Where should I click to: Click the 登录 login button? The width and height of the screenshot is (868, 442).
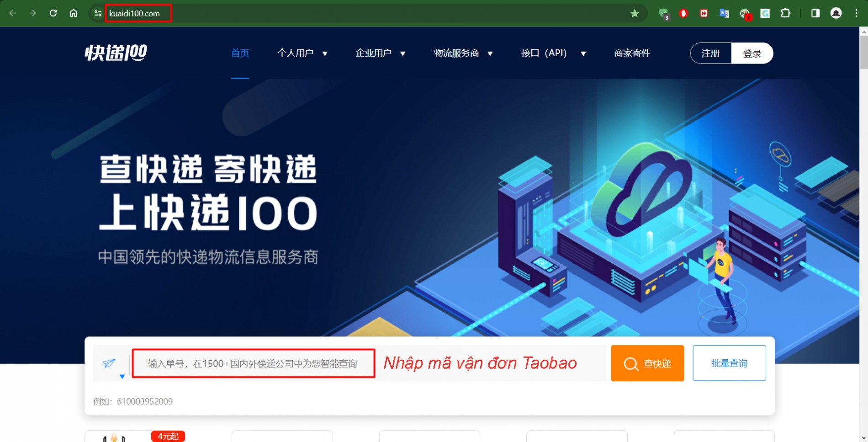point(752,53)
